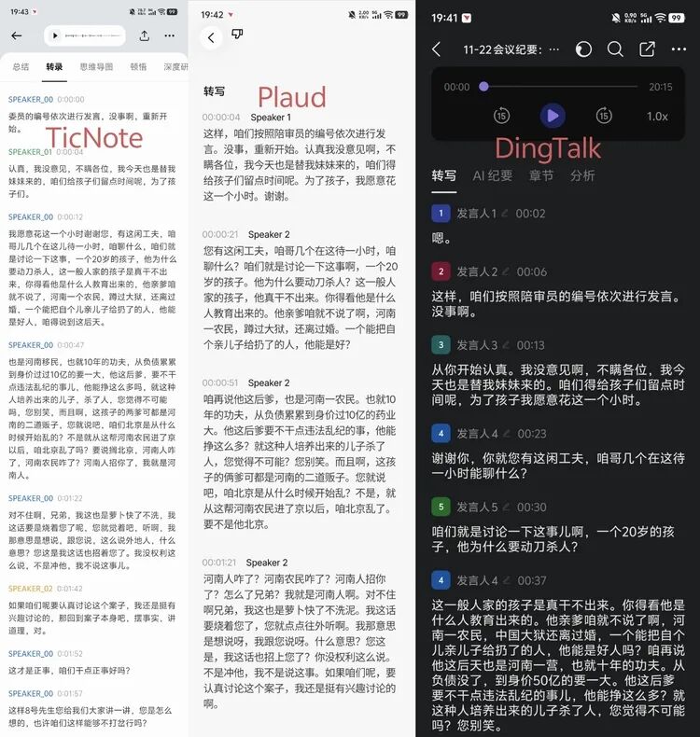Open the 顿悟 tab in TicNote
Viewport: 700px width, 737px height.
[138, 67]
